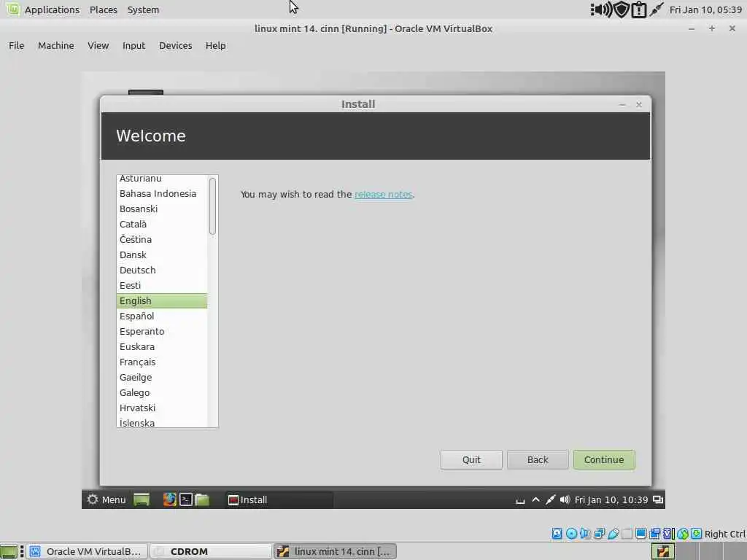Viewport: 747px width, 560px height.
Task: Click the Install task in guest panel
Action: click(279, 499)
